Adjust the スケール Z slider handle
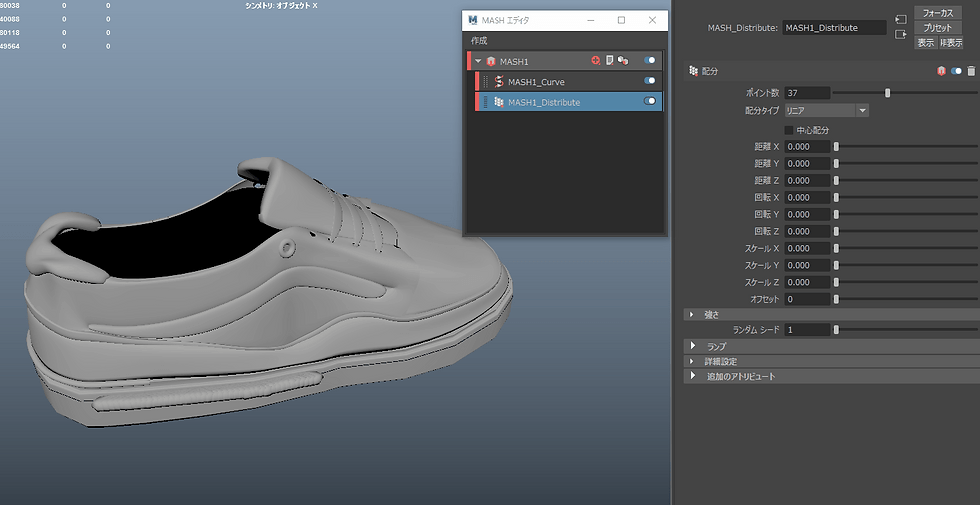The width and height of the screenshot is (980, 505). point(836,282)
